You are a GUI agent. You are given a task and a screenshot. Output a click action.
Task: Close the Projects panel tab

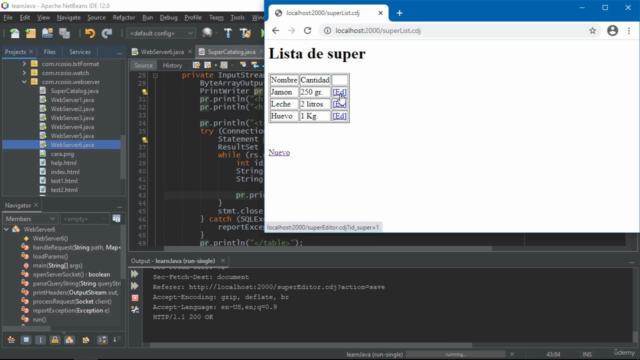31,52
